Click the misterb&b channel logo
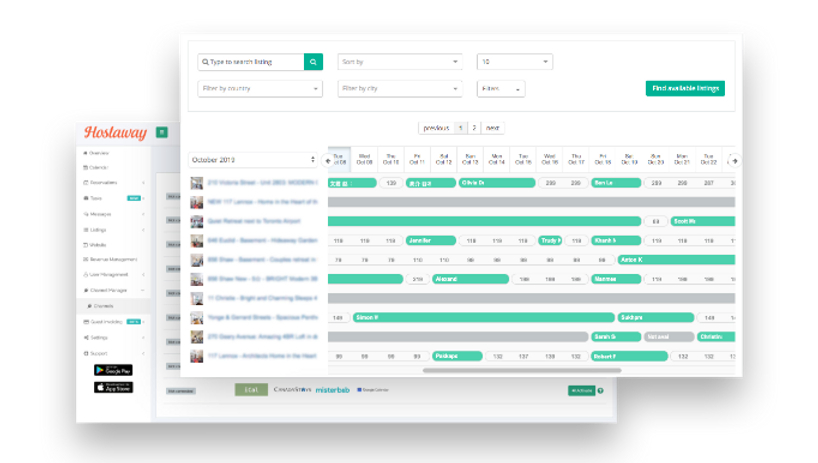The width and height of the screenshot is (818, 463). [x=333, y=390]
